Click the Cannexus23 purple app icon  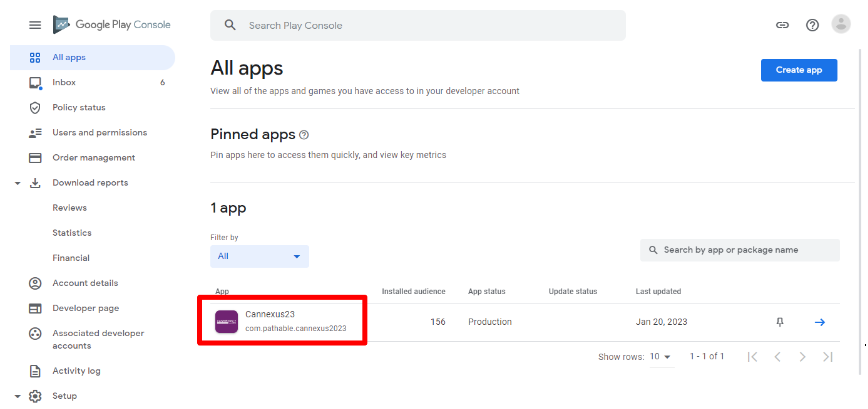pos(226,322)
